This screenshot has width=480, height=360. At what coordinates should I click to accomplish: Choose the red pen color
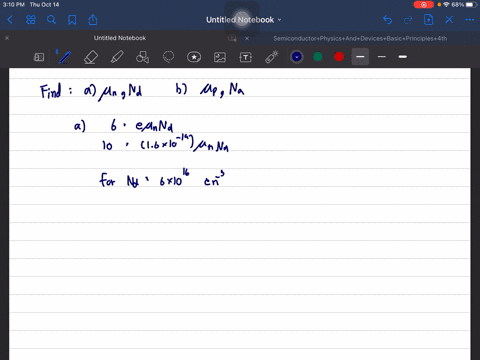pyautogui.click(x=339, y=57)
